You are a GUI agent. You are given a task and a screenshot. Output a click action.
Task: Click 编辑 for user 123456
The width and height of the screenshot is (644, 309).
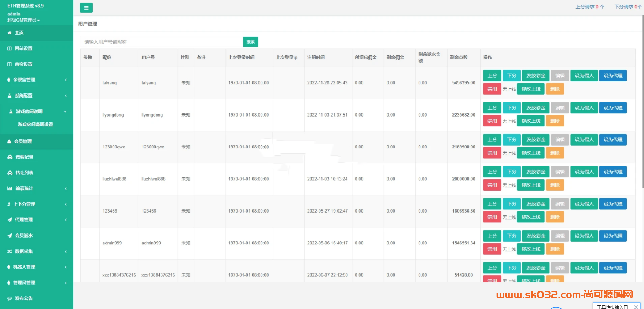click(x=560, y=204)
